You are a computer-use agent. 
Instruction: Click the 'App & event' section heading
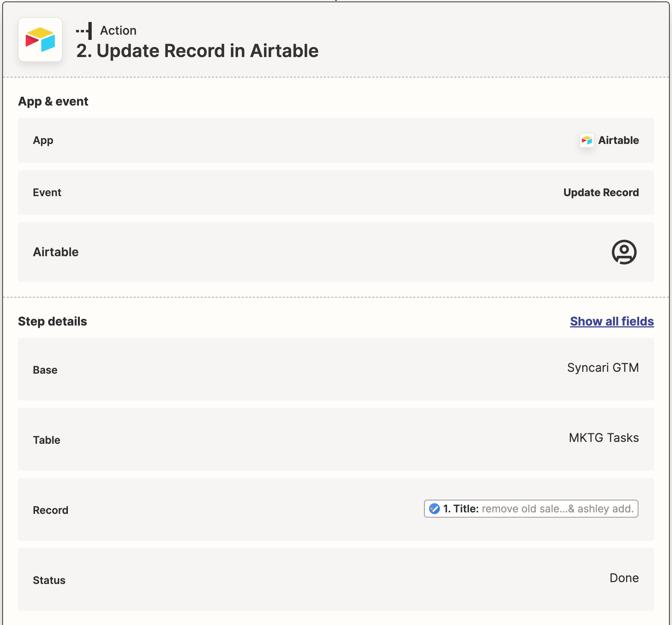(x=53, y=101)
